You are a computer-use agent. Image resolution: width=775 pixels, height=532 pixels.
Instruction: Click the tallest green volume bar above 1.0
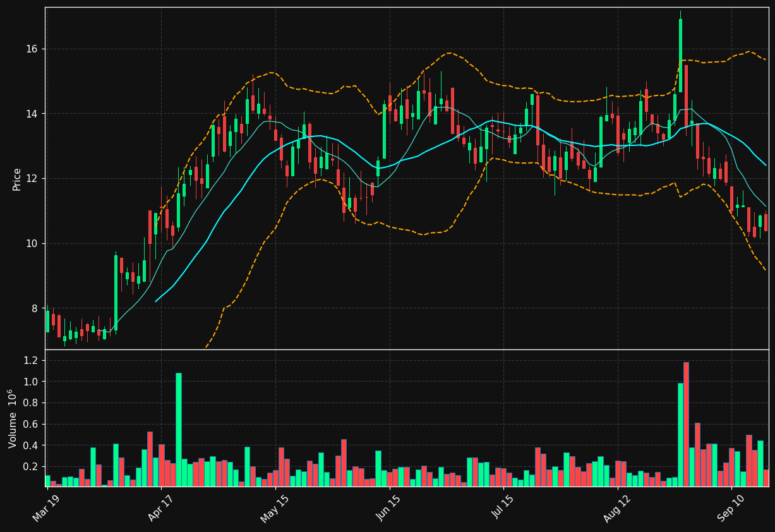click(x=179, y=430)
